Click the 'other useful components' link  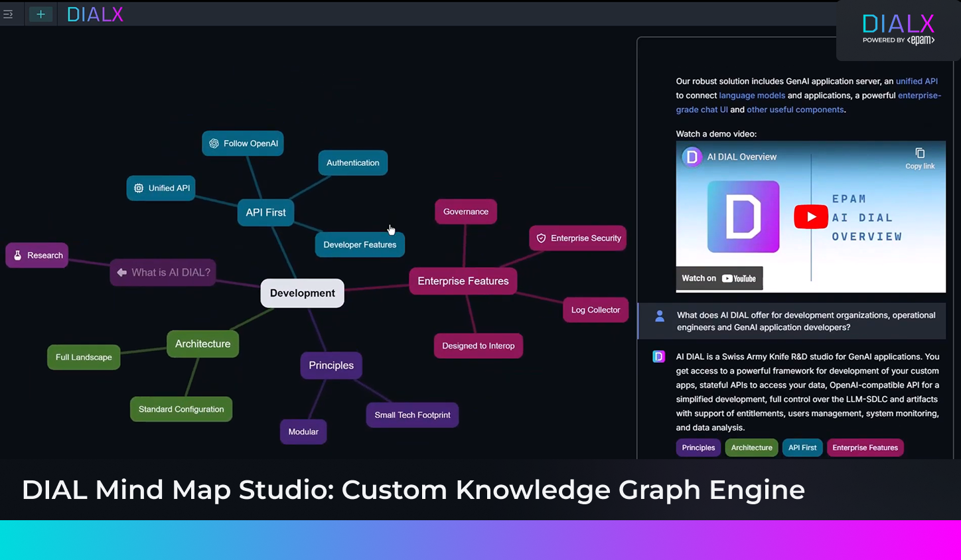click(795, 109)
